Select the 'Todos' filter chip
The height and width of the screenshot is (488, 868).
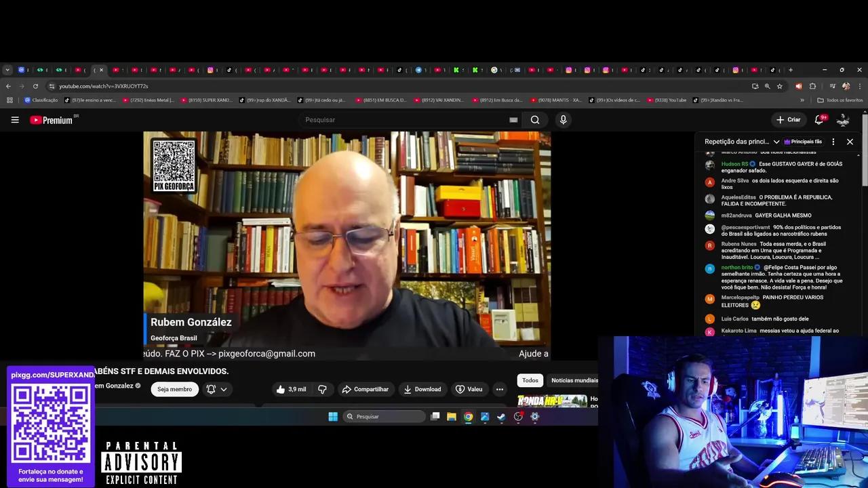[x=530, y=380]
